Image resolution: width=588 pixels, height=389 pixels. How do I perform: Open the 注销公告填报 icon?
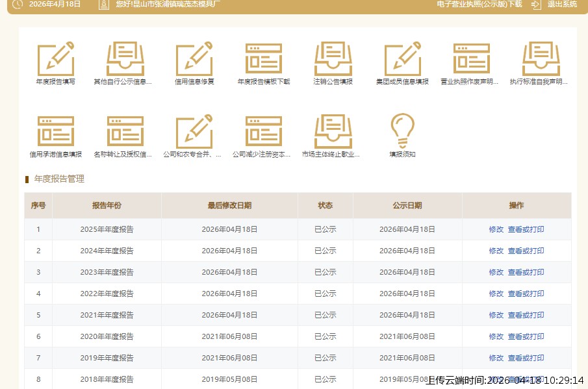point(333,60)
